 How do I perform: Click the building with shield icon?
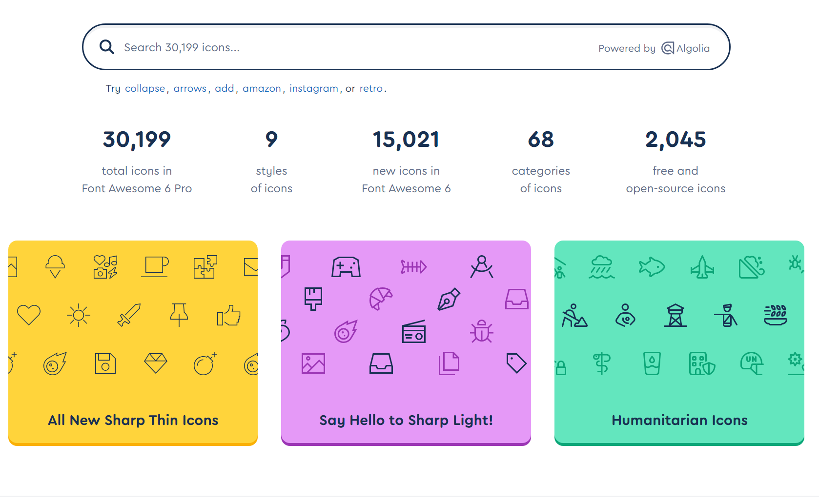point(702,363)
